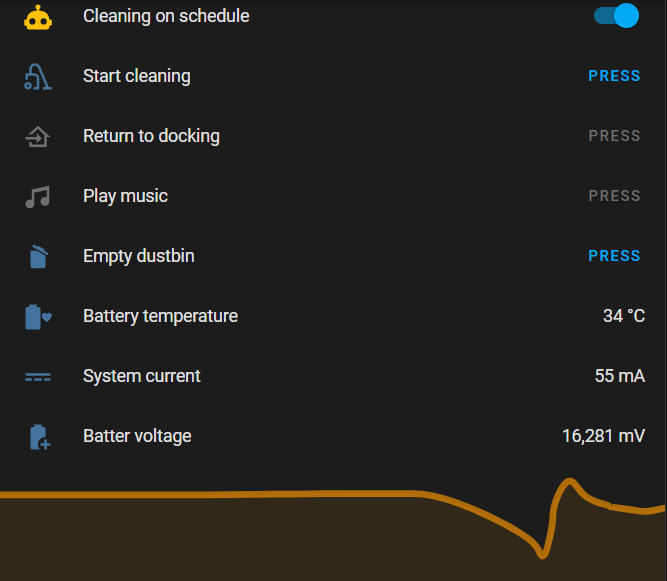Click the music note icon

[x=38, y=197]
